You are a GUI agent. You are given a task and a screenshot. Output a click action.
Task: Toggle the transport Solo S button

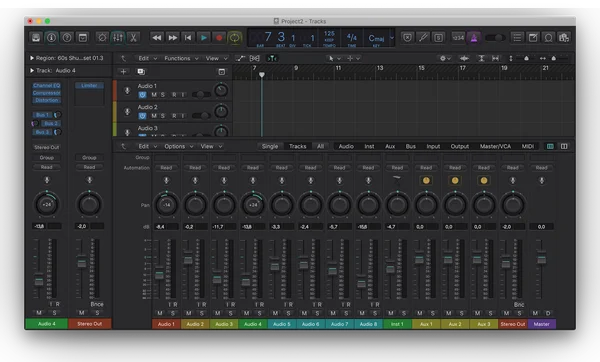[439, 38]
